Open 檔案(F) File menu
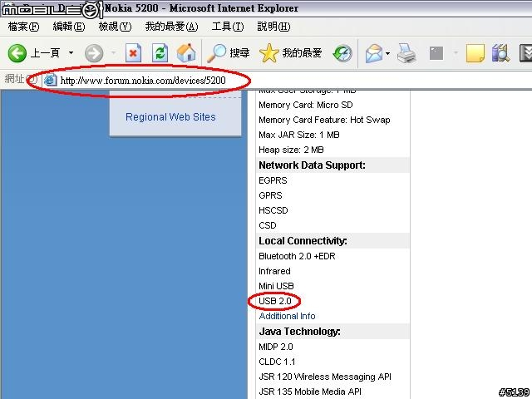Screen dimensions: 532x399 click(x=23, y=27)
